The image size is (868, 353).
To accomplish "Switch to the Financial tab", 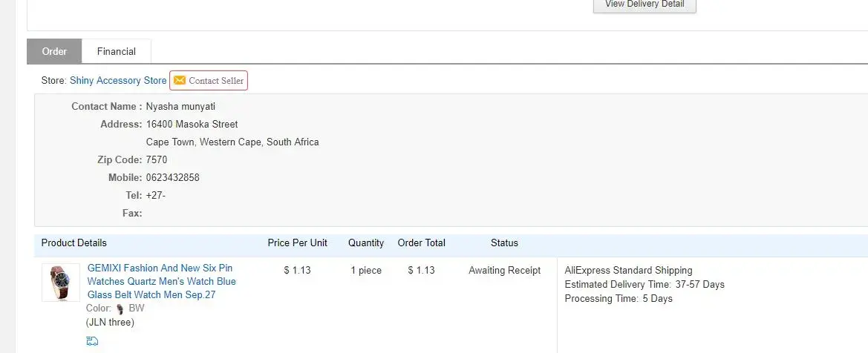I will click(117, 51).
